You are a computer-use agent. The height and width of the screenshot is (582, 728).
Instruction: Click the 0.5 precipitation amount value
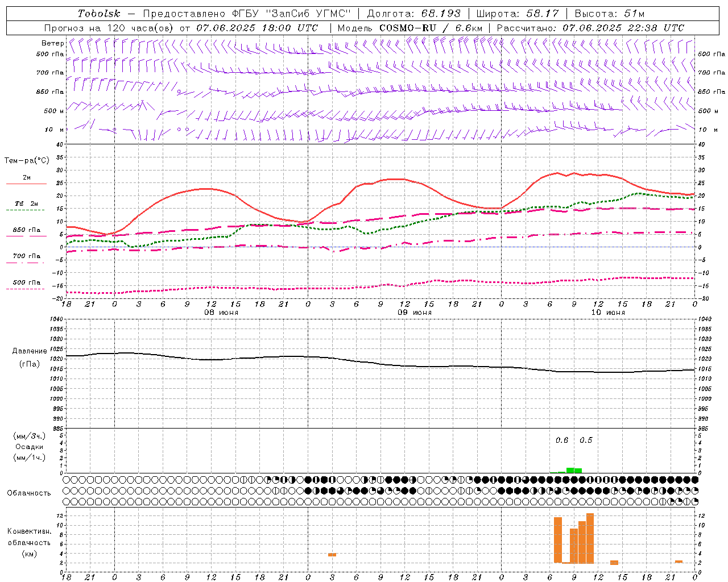(x=586, y=440)
